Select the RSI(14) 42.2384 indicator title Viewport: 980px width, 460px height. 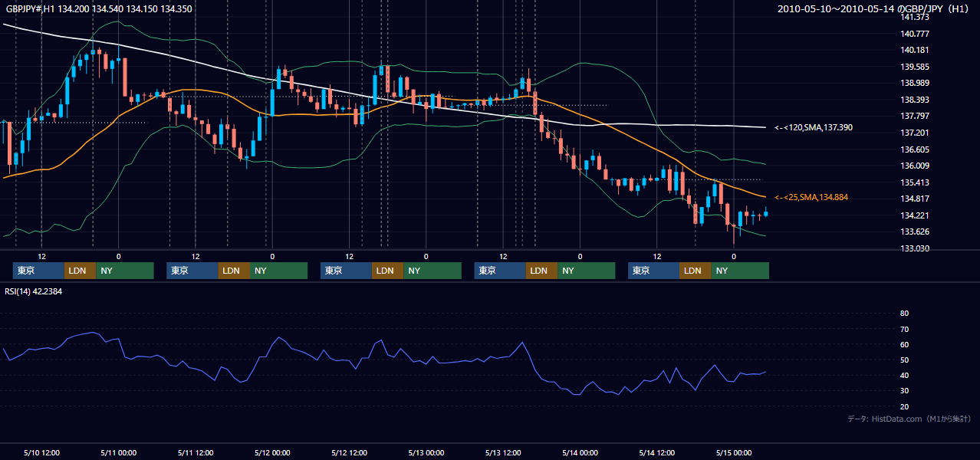coord(34,291)
